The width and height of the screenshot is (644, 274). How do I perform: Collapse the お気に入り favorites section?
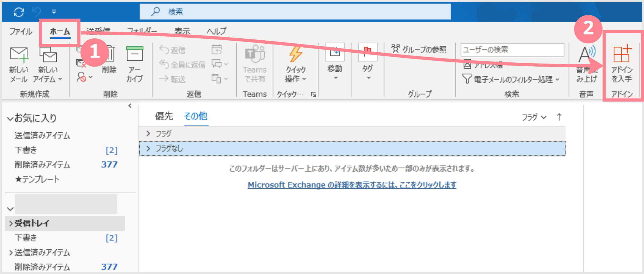point(10,119)
